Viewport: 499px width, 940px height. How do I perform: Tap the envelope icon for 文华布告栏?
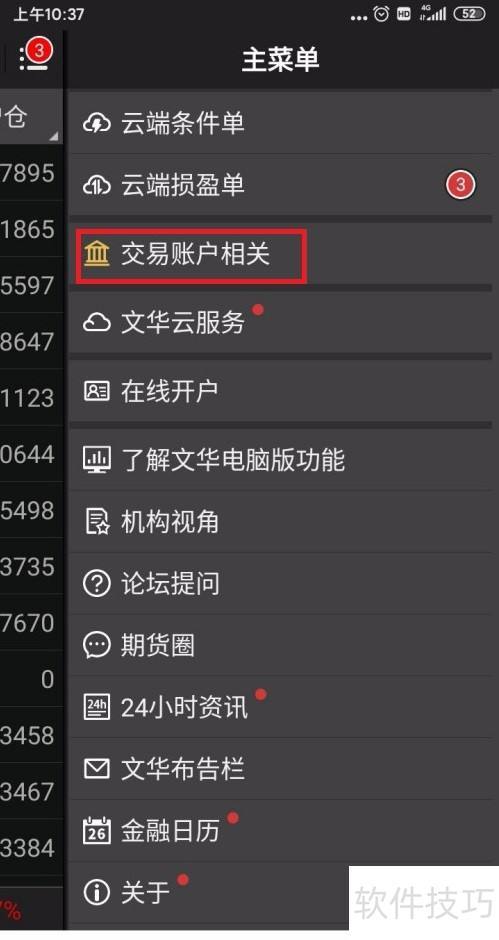[97, 769]
